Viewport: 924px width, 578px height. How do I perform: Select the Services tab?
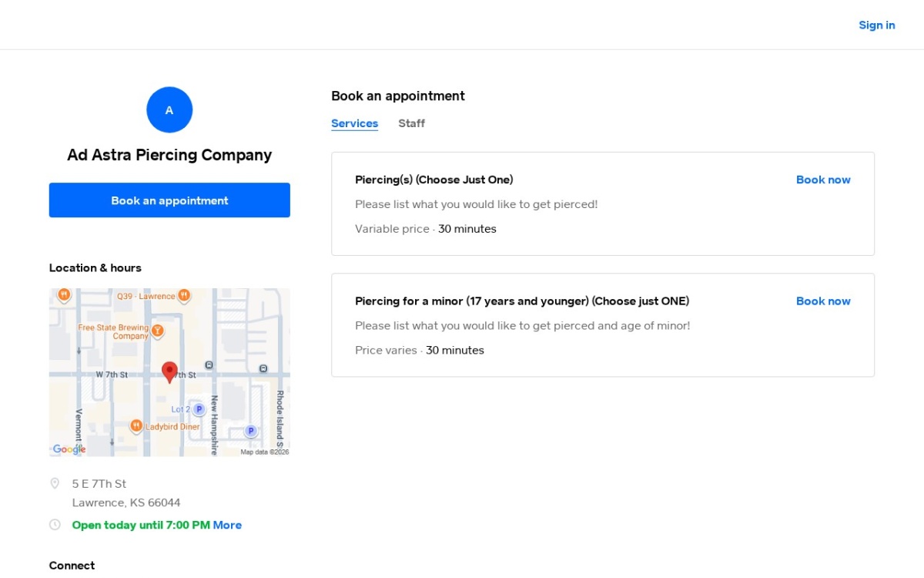[x=354, y=123]
